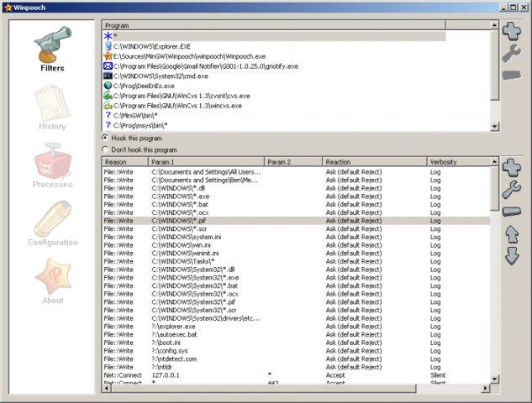Select 'Hook this program' radio button
This screenshot has height=403, width=532.
[105, 137]
